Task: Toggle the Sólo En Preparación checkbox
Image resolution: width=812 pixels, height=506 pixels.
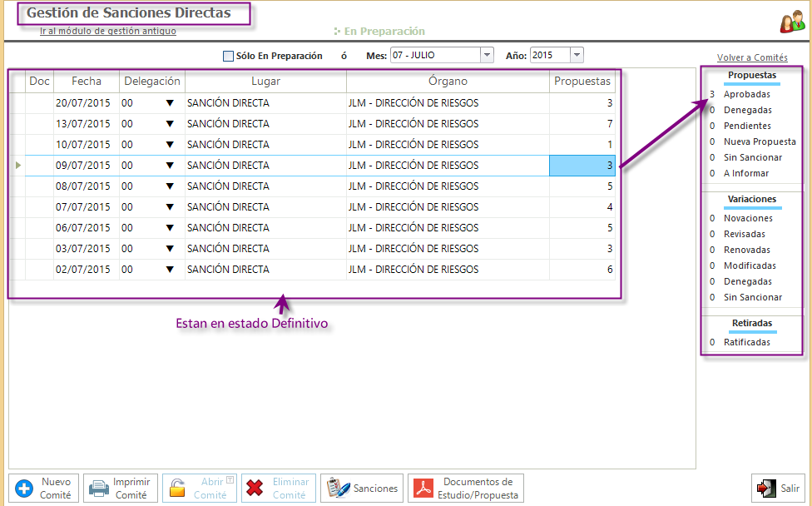Action: 228,56
